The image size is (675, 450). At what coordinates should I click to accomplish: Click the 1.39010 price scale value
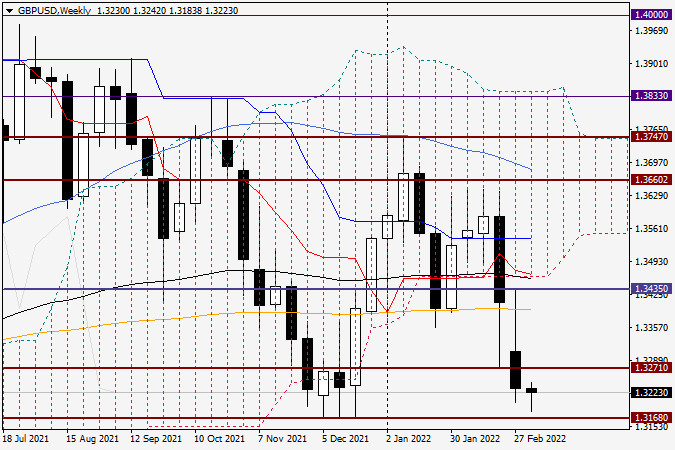click(652, 64)
